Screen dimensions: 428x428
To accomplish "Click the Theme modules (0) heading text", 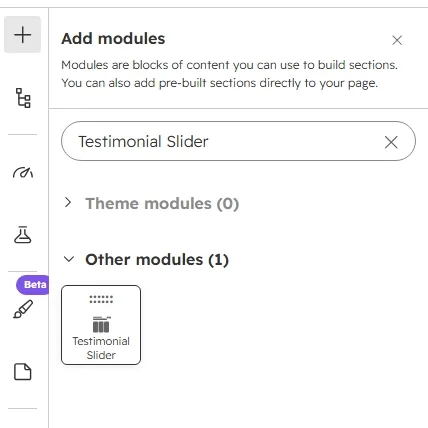I will pyautogui.click(x=162, y=203).
